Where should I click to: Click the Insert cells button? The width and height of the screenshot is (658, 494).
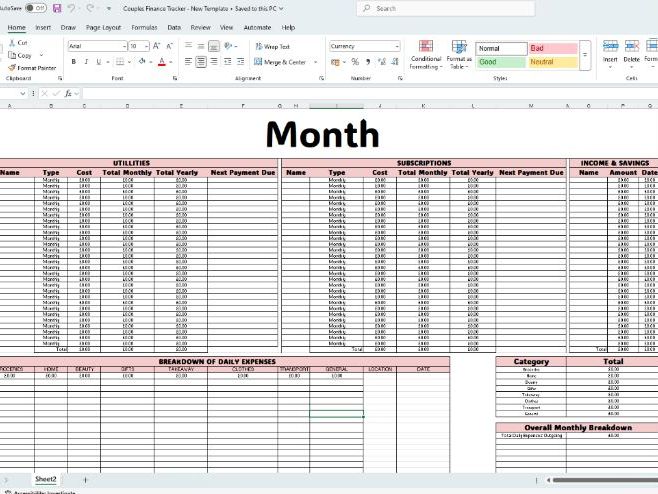610,55
